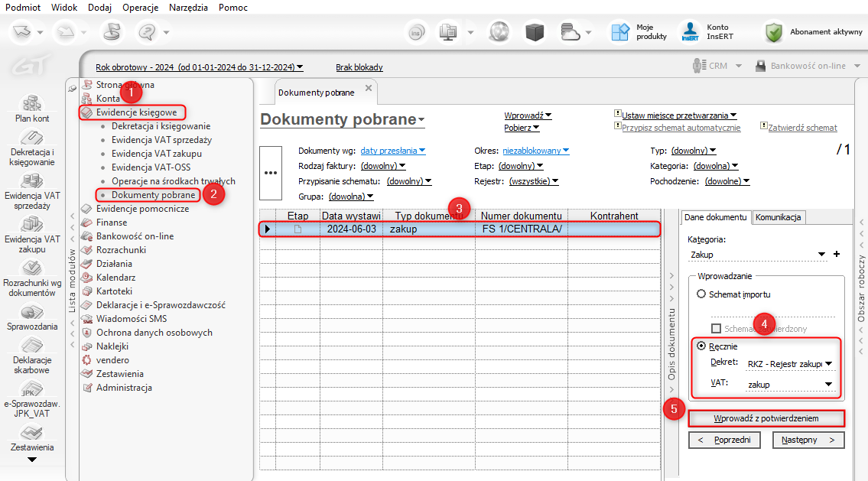Open the Dekret dropdown list
The image size is (868, 481).
tap(828, 364)
